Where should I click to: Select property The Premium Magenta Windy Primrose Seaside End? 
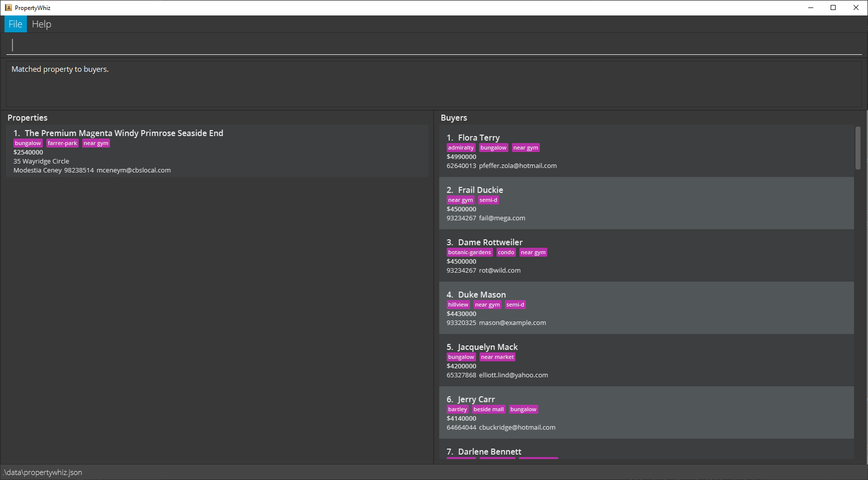point(217,151)
